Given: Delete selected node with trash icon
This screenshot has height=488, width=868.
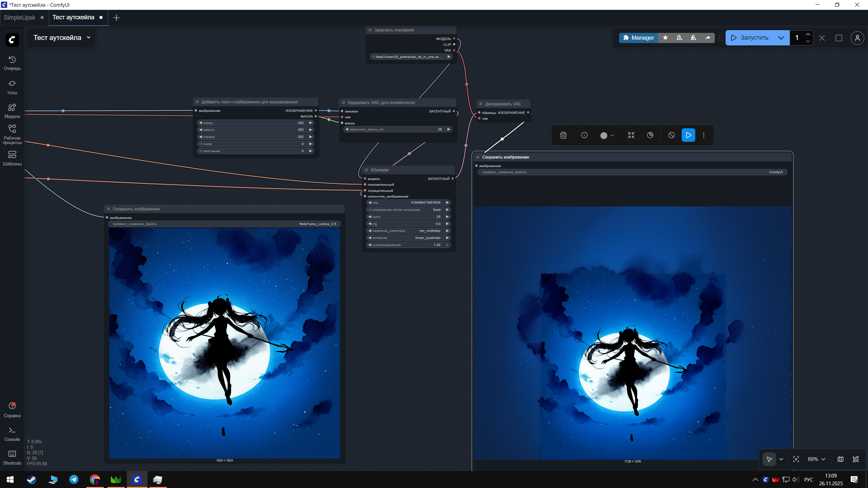Looking at the screenshot, I should point(563,135).
